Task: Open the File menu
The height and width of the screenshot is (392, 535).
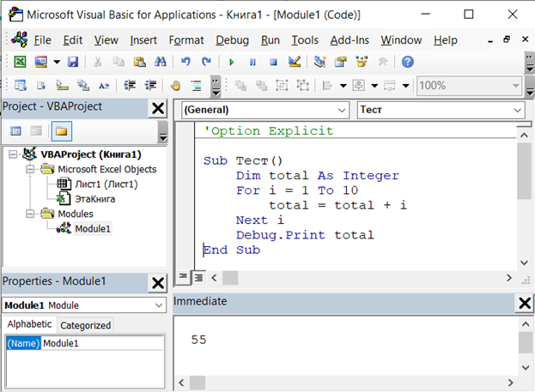Action: (x=42, y=40)
